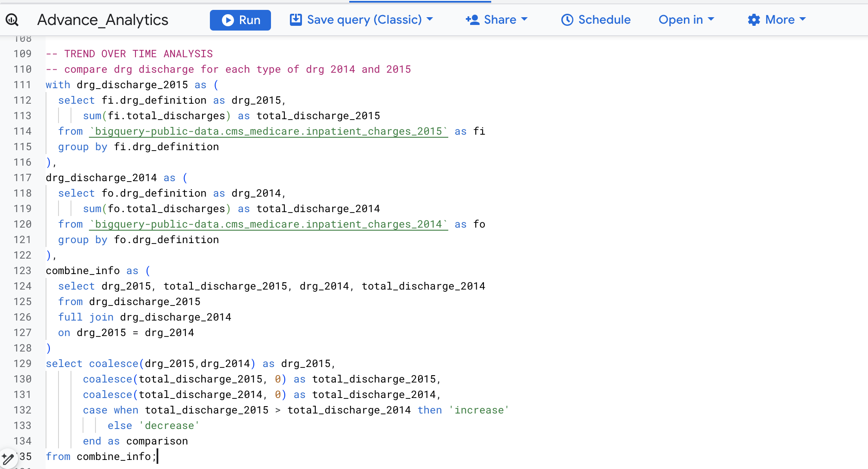Click line number 129 in the gutter
Viewport: 868px width, 469px height.
pyautogui.click(x=22, y=364)
